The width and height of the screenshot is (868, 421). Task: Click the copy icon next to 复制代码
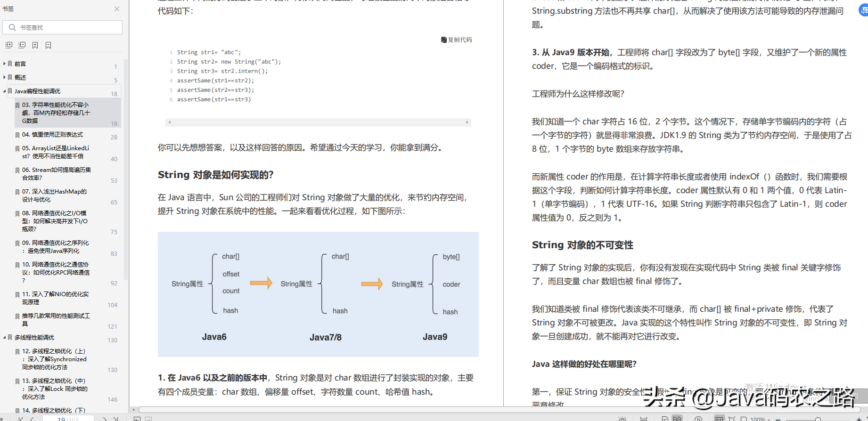tap(444, 40)
